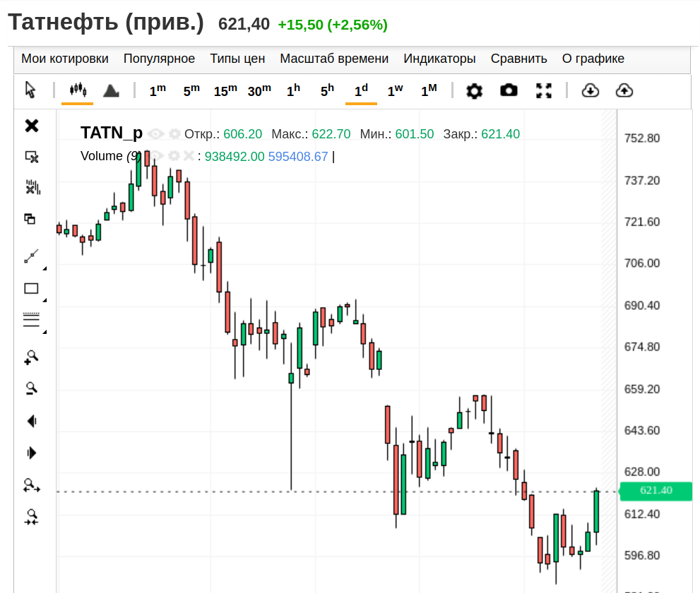Set the 15 minute timeframe
Image resolution: width=700 pixels, height=593 pixels.
click(225, 90)
